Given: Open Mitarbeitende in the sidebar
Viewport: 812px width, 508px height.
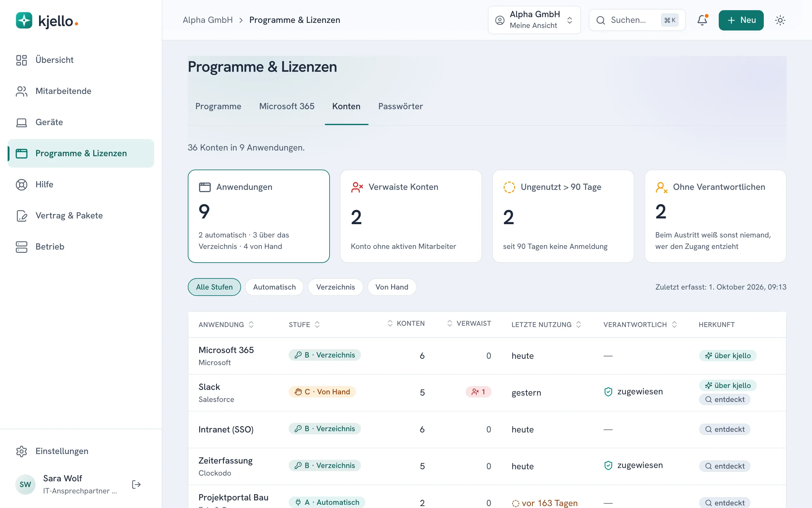Looking at the screenshot, I should 81,91.
